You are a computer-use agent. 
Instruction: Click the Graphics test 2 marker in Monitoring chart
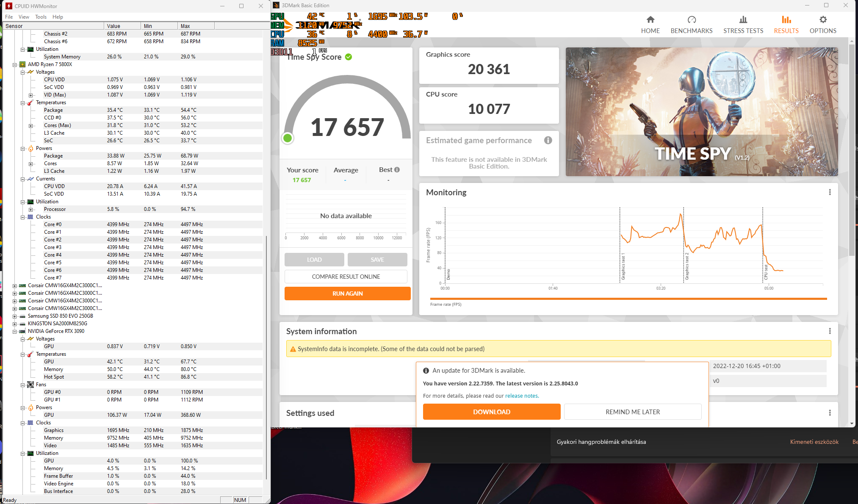click(x=686, y=267)
